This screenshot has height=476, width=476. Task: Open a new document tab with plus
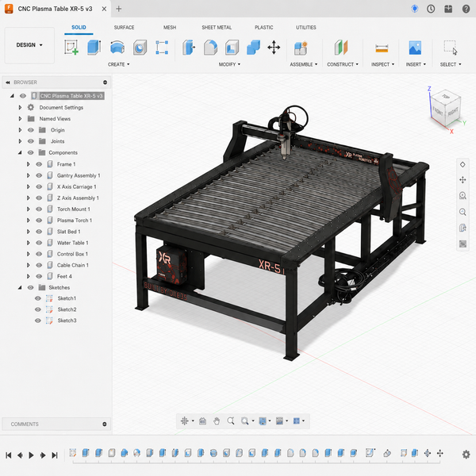click(x=119, y=9)
